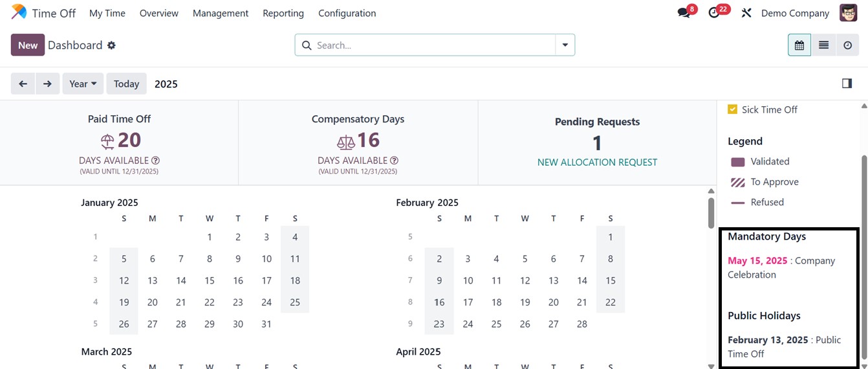
Task: Click the Validated legend color swatch
Action: pyautogui.click(x=737, y=162)
